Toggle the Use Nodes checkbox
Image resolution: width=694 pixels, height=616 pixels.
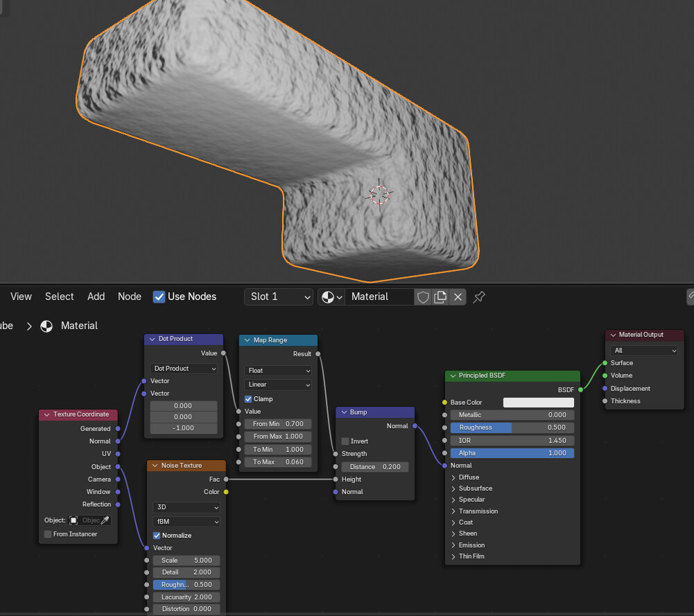tap(159, 297)
